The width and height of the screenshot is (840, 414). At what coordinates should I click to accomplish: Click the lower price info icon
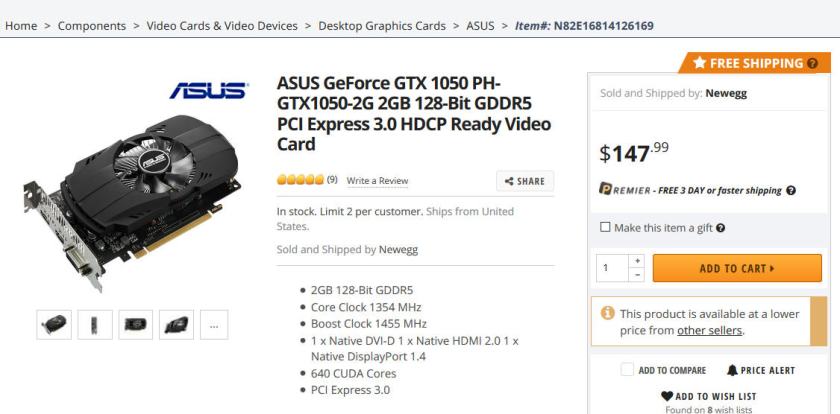606,314
